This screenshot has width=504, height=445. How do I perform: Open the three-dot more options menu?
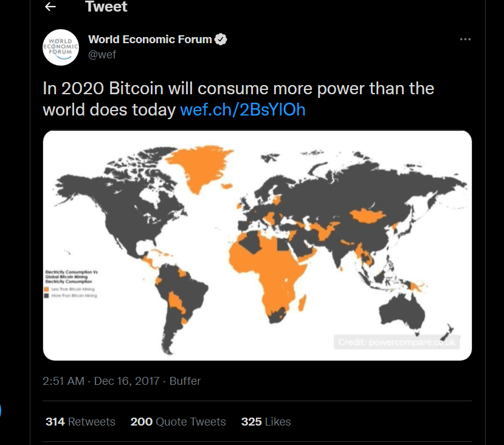(x=465, y=39)
